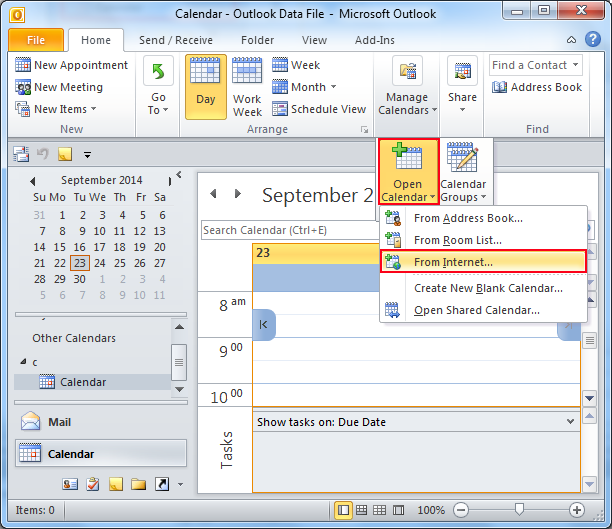This screenshot has width=612, height=529.
Task: Choose Create New Blank Calendar
Action: tap(483, 288)
